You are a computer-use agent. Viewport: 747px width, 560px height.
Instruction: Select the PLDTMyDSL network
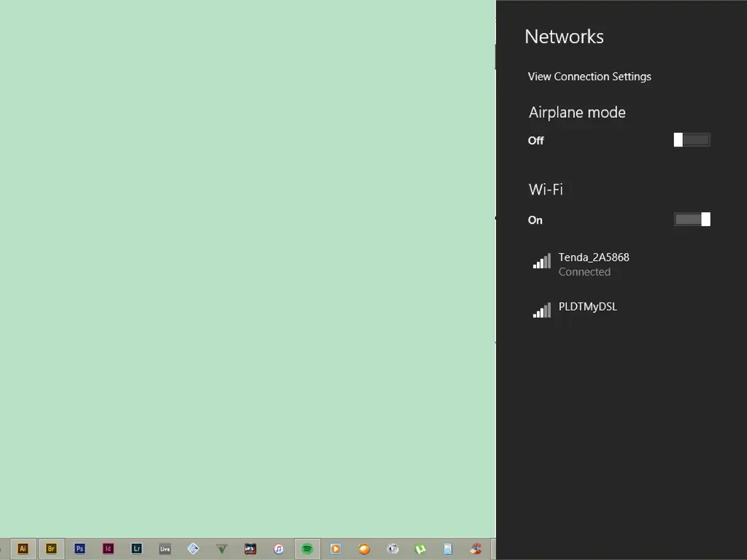pyautogui.click(x=588, y=307)
